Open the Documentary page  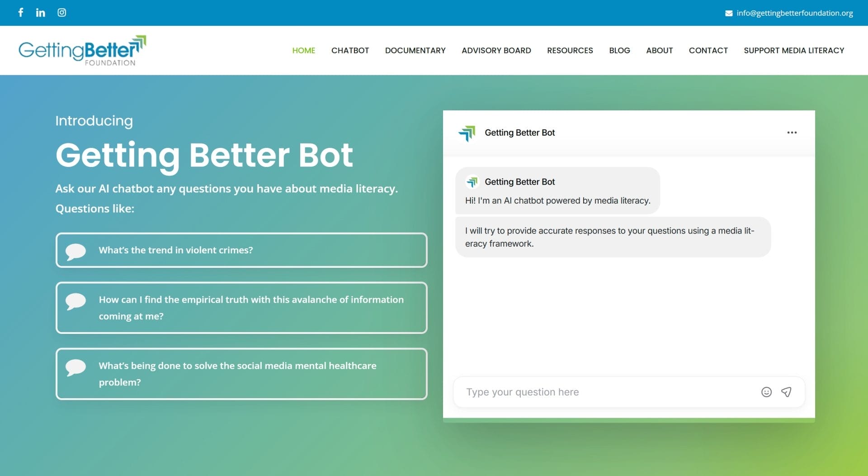(x=415, y=50)
